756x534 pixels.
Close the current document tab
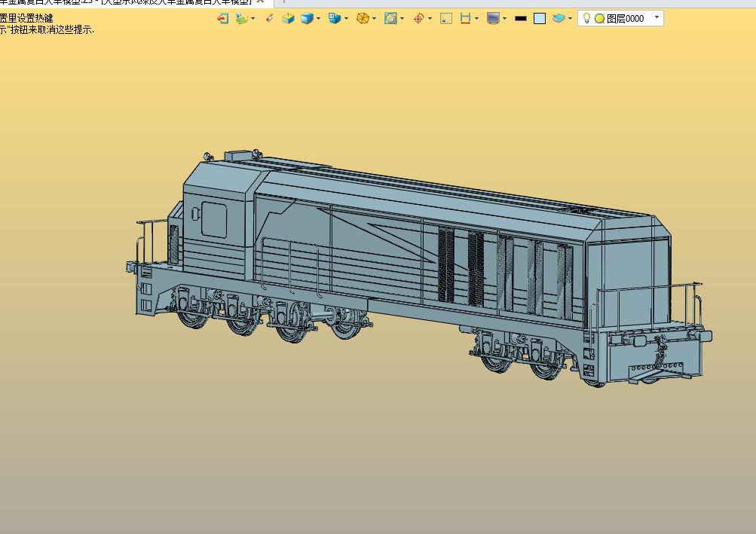[260, 2]
